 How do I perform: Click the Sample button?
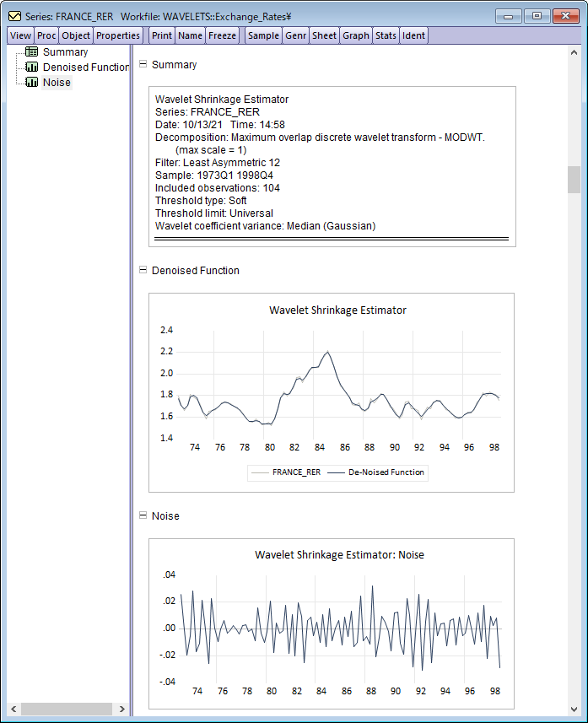[263, 35]
